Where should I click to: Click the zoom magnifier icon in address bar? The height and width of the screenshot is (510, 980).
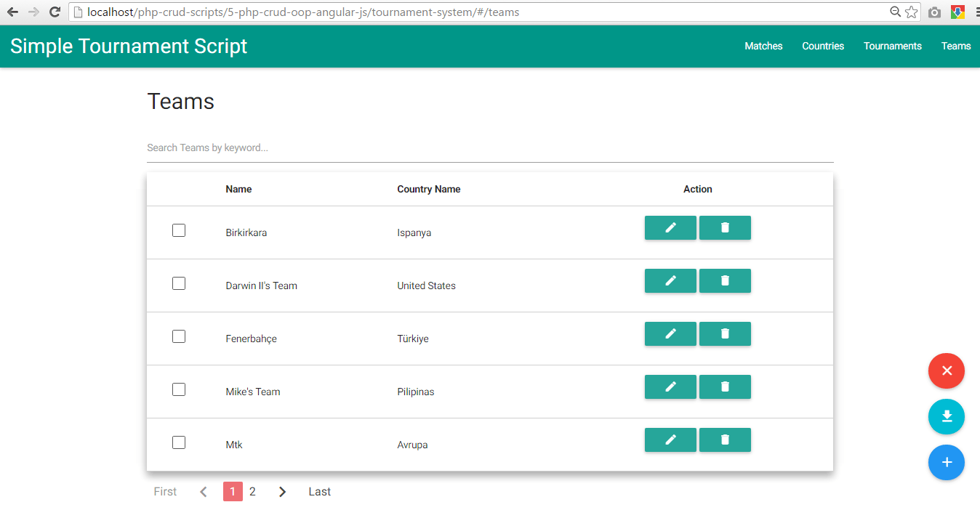point(896,12)
